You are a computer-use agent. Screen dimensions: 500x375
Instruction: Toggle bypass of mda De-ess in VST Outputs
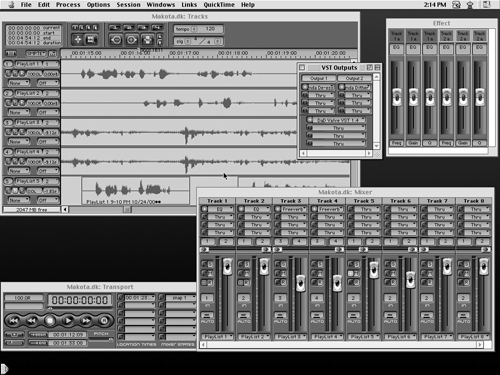[304, 87]
